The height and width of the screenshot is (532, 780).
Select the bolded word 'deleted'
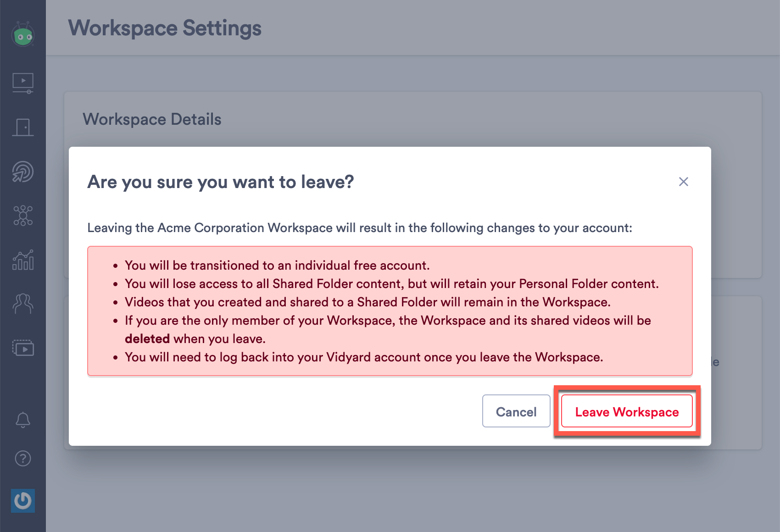tap(147, 338)
